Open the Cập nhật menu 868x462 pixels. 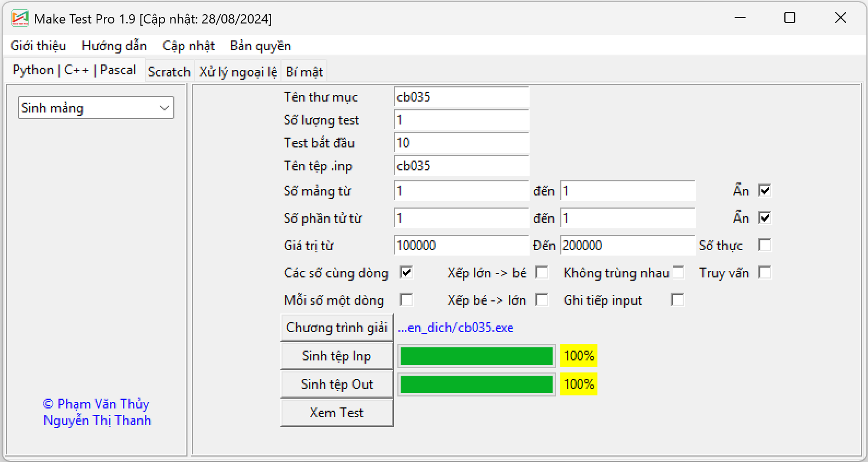(x=189, y=46)
